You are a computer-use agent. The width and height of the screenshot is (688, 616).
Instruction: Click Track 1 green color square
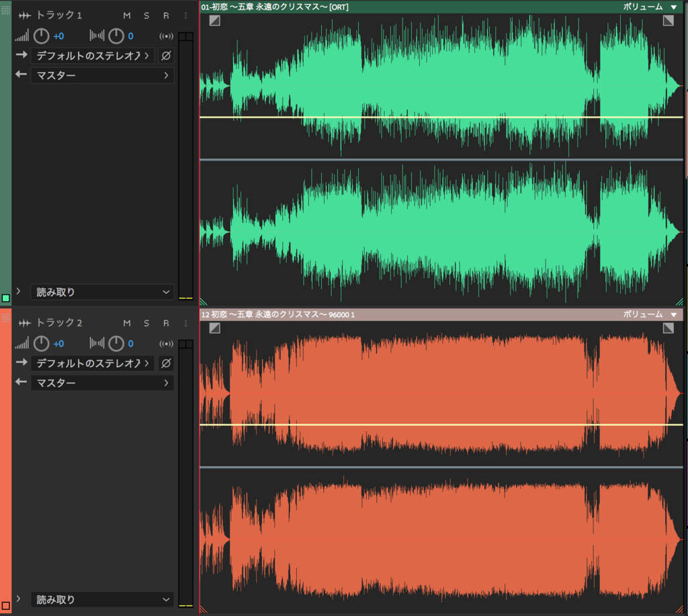5,298
